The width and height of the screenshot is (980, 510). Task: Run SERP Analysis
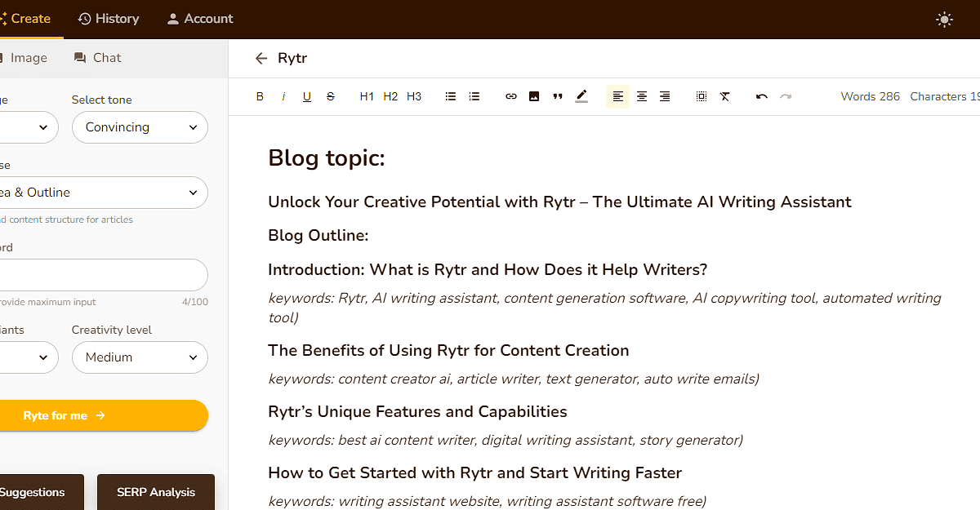point(155,492)
